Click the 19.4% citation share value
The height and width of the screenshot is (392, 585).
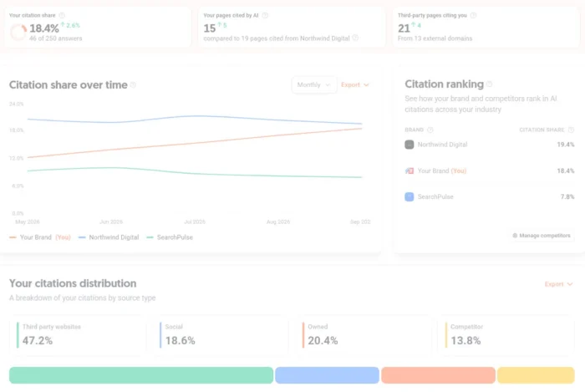click(565, 145)
